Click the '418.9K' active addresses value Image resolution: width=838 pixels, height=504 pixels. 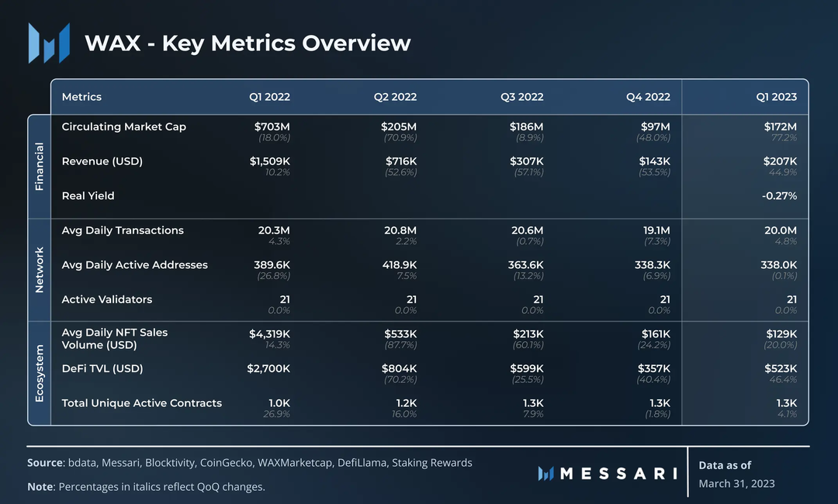coord(400,265)
